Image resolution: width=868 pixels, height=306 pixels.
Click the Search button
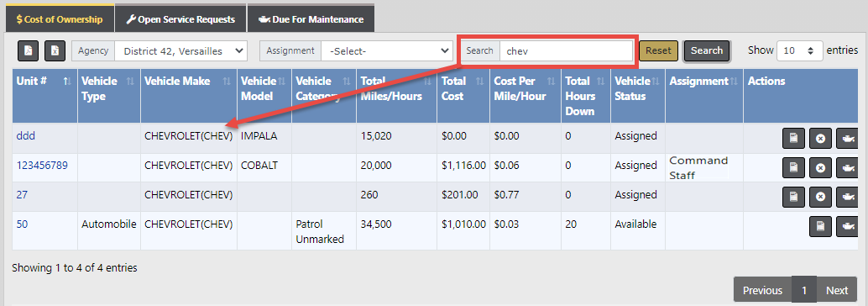point(706,50)
